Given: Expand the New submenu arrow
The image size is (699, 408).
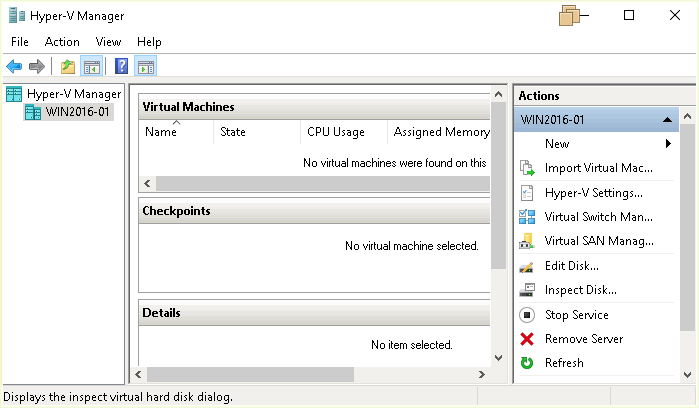Looking at the screenshot, I should pyautogui.click(x=667, y=144).
